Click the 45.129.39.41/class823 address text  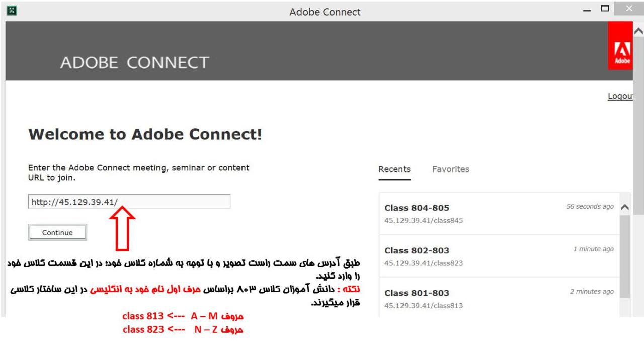423,262
